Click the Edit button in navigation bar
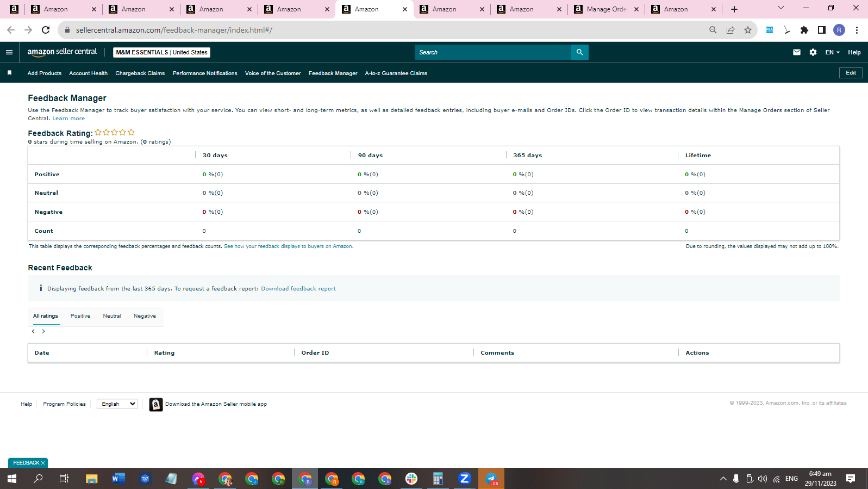The height and width of the screenshot is (489, 868). [x=851, y=73]
